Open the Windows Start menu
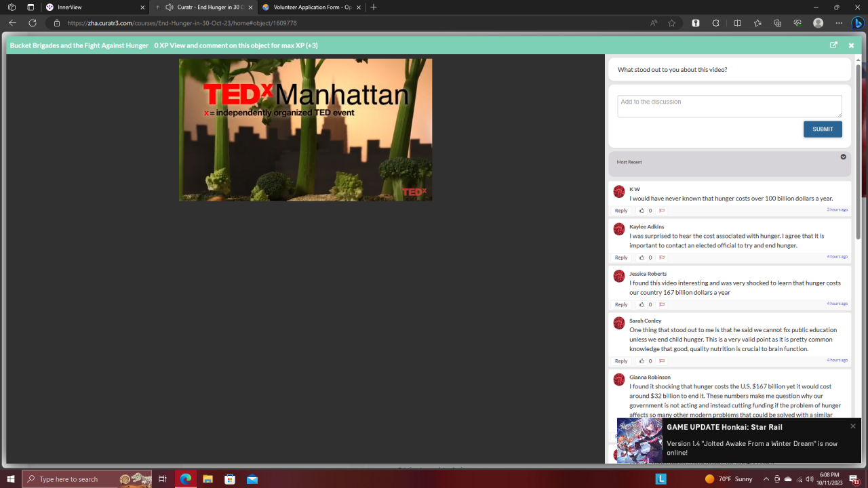Viewport: 868px width, 488px height. (x=11, y=479)
